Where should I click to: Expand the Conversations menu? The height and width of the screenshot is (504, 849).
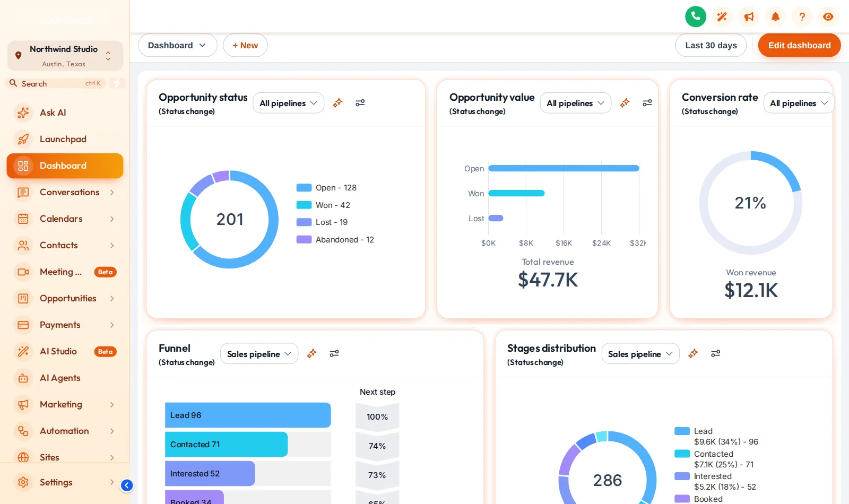(112, 192)
